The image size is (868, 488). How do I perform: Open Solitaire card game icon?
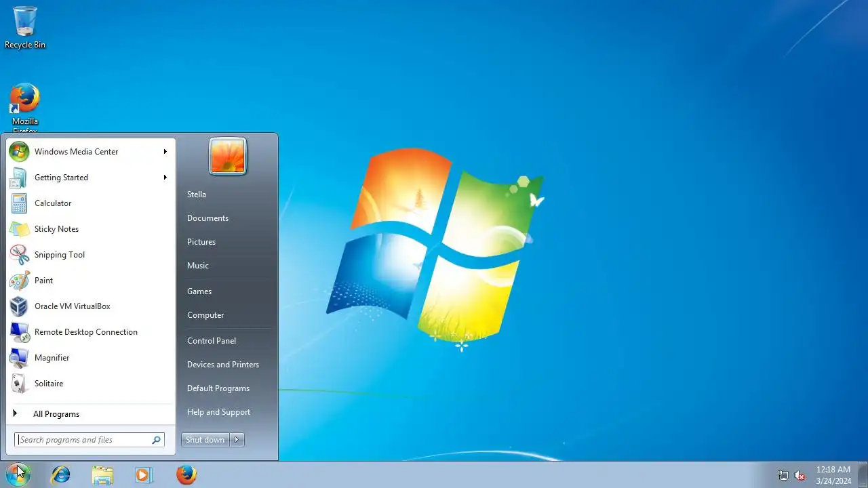[19, 383]
